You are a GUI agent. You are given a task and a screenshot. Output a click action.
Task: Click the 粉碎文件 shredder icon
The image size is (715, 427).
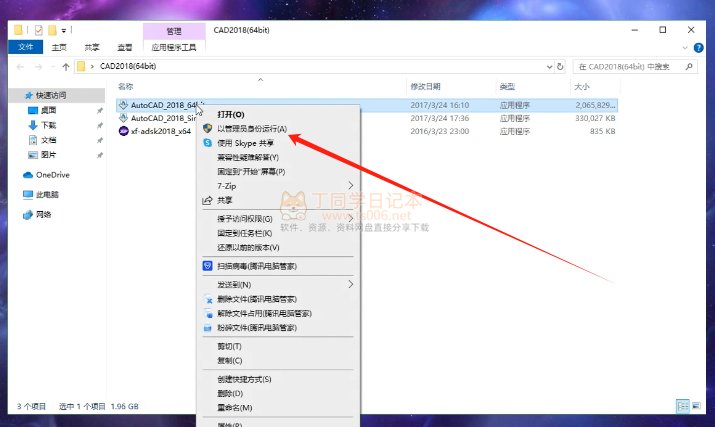tap(208, 328)
